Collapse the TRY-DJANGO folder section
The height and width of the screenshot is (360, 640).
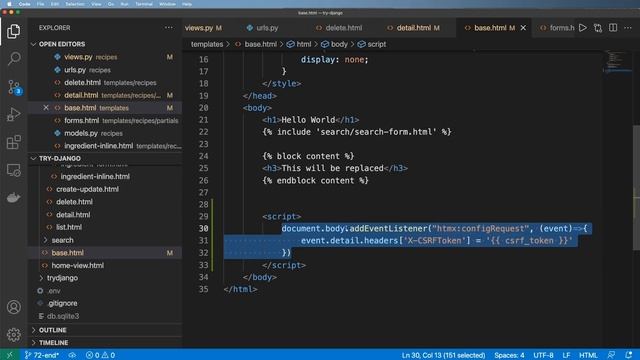coord(59,158)
